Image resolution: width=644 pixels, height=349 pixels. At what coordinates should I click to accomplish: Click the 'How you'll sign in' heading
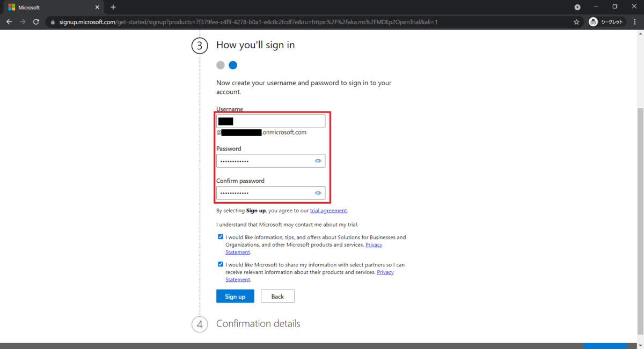[x=255, y=45]
